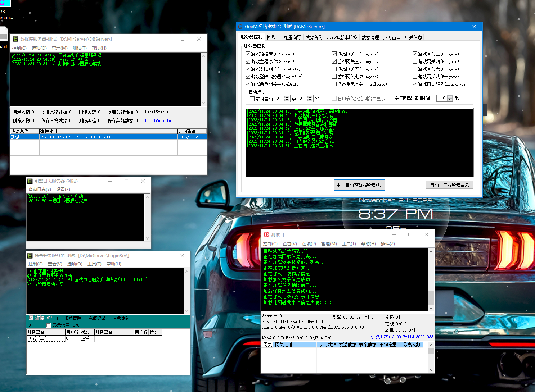This screenshot has width=535, height=392.
Task: Switch to the 配置向导 tab
Action: tap(292, 37)
